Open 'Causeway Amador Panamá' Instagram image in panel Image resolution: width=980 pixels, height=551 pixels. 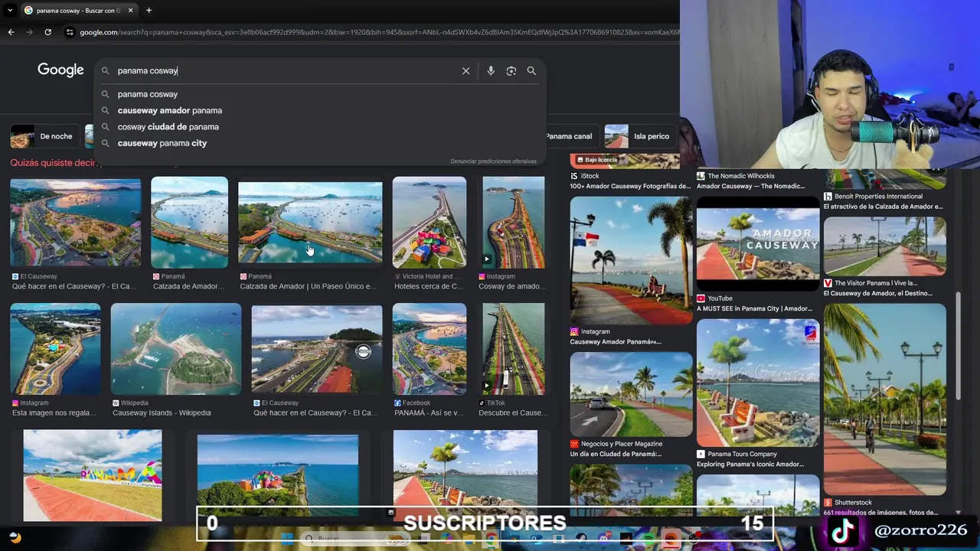click(x=632, y=260)
